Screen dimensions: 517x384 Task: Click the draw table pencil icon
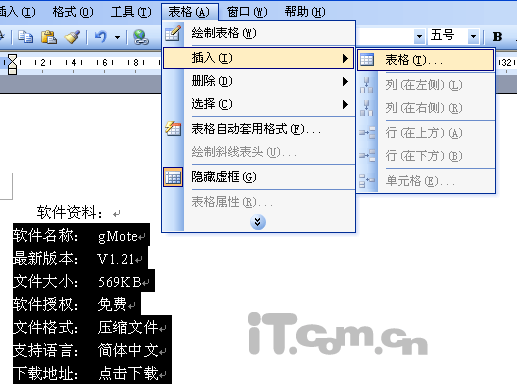(x=173, y=33)
